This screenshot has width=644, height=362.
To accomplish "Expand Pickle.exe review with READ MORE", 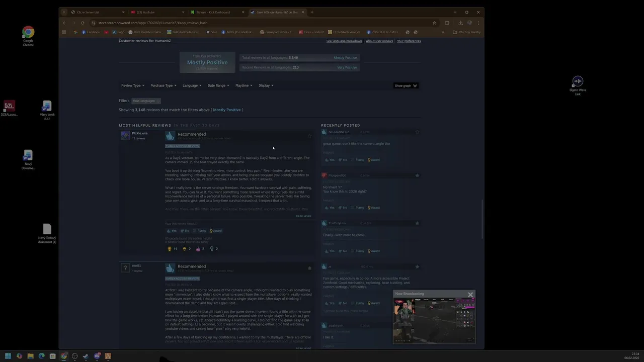I will click(303, 216).
